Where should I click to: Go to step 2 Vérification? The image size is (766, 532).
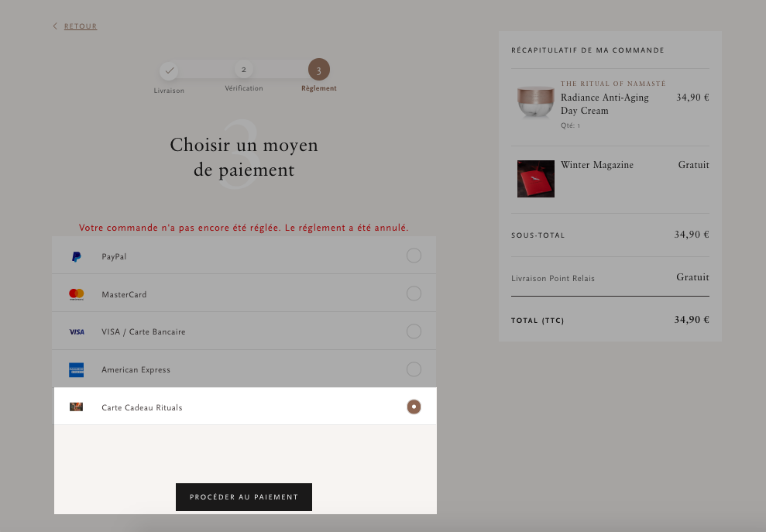(244, 70)
